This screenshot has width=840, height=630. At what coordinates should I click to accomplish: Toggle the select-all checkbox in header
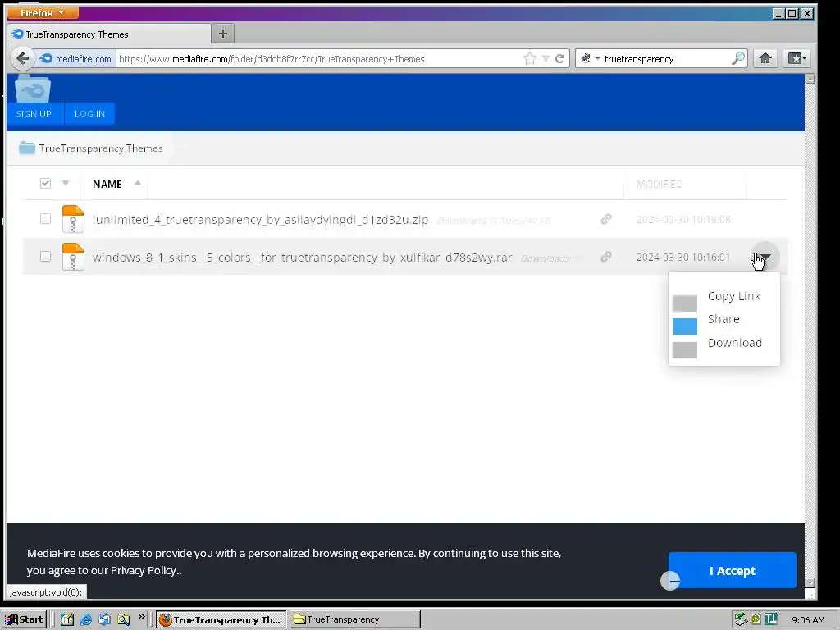tap(46, 183)
